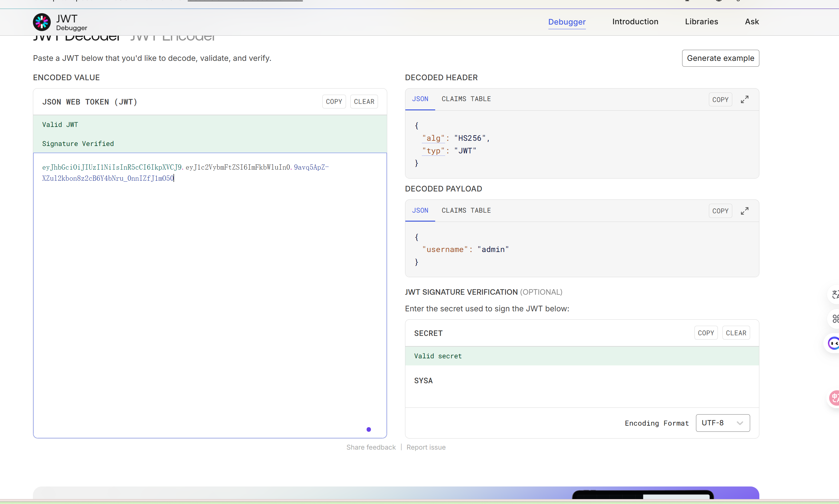Click the translate floating icon at right edge

(834, 294)
